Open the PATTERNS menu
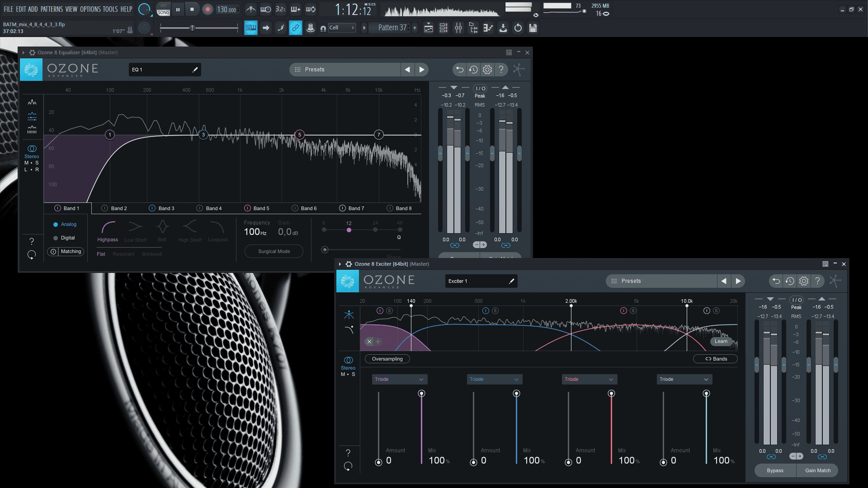The width and height of the screenshot is (868, 488). [52, 9]
